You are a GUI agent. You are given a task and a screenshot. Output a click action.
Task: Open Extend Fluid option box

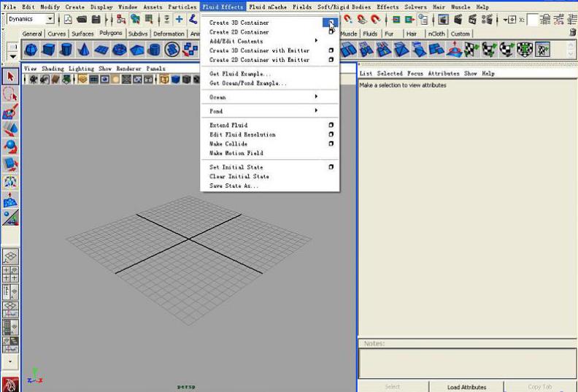pos(331,125)
